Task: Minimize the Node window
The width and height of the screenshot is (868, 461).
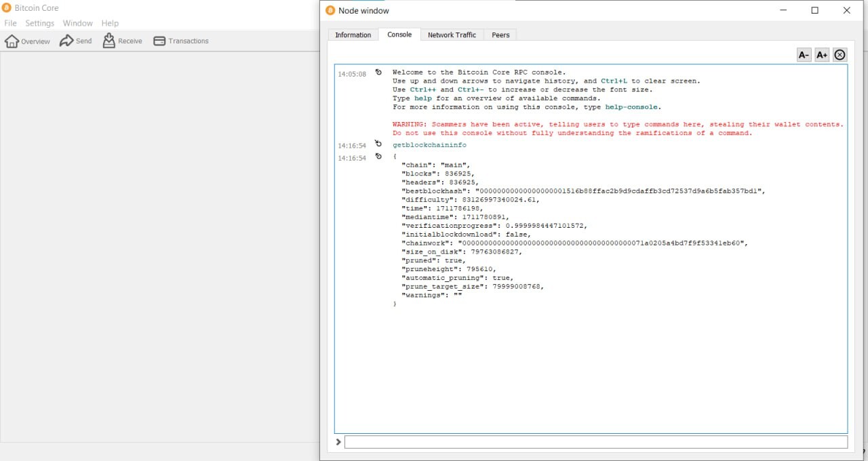Action: 783,10
